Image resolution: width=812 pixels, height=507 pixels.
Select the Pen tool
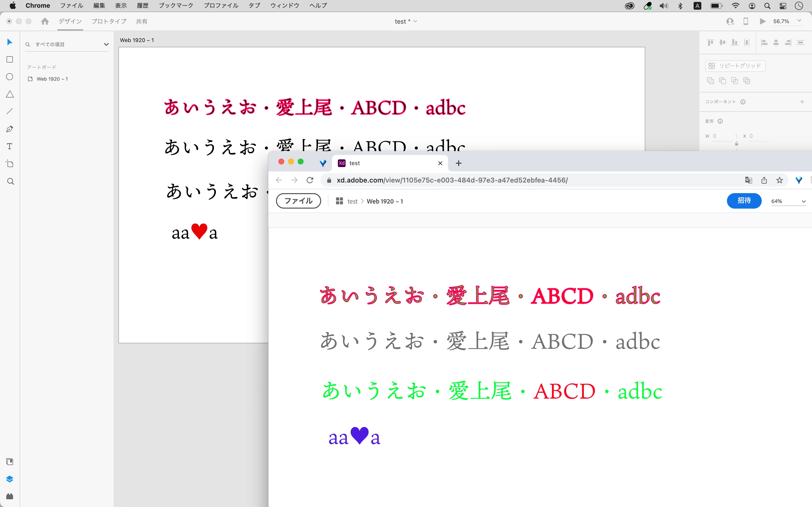(10, 129)
